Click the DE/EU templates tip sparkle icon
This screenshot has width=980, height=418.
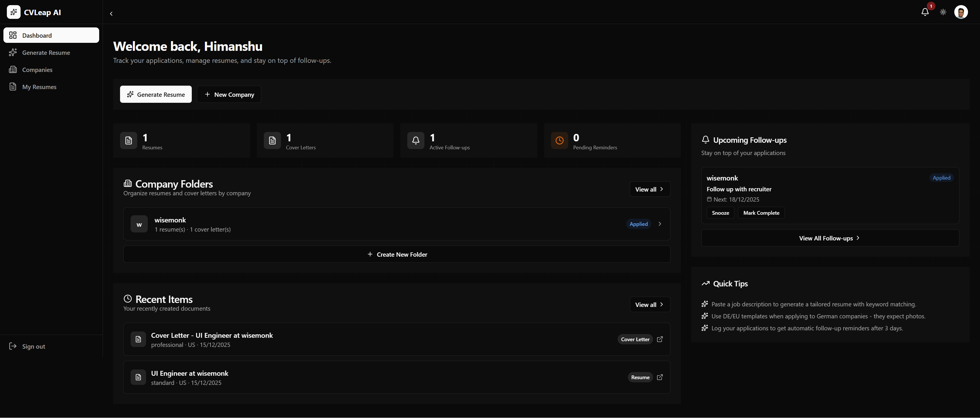(x=705, y=316)
